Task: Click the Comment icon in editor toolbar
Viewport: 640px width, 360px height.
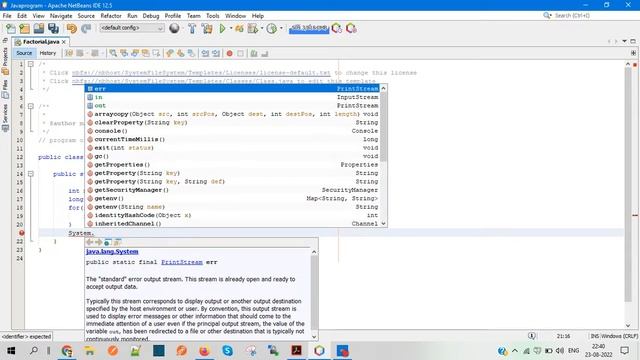Action: [254, 53]
